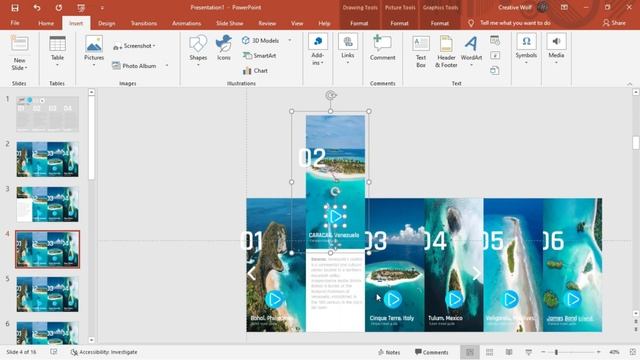Insert 3D Models
Screen dimensions: 640x360
[x=261, y=40]
